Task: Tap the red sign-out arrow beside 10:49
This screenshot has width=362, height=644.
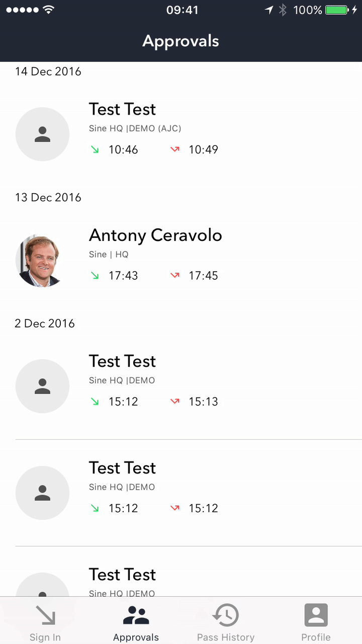Action: pyautogui.click(x=175, y=149)
